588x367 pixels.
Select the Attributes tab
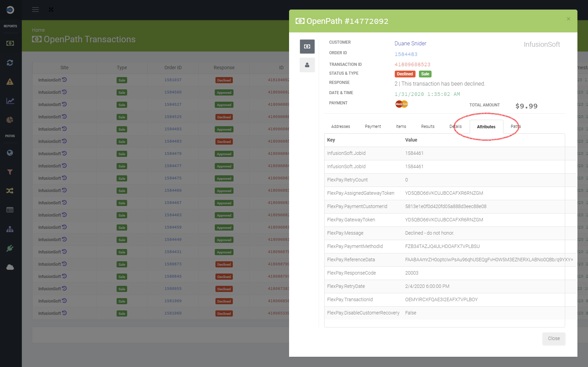[x=486, y=127]
